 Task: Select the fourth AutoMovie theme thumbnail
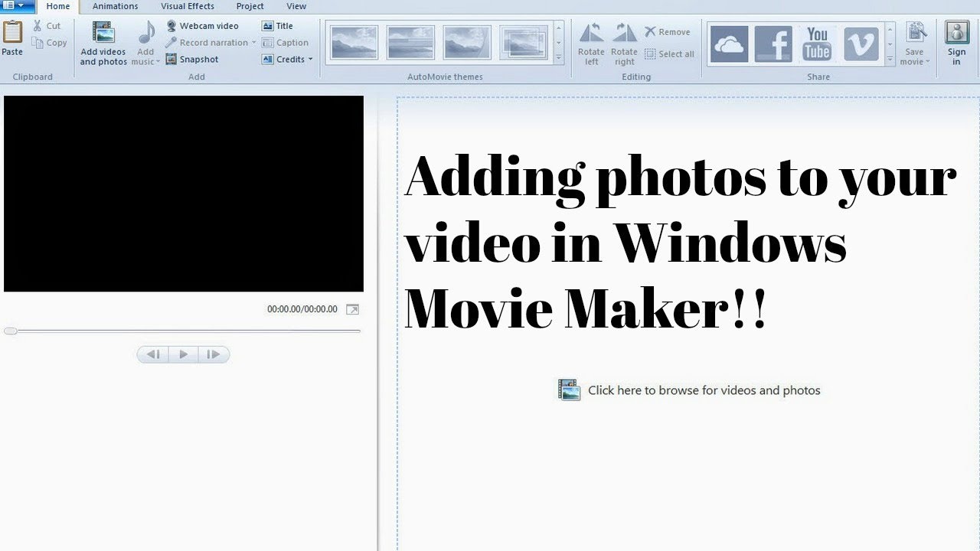(524, 42)
